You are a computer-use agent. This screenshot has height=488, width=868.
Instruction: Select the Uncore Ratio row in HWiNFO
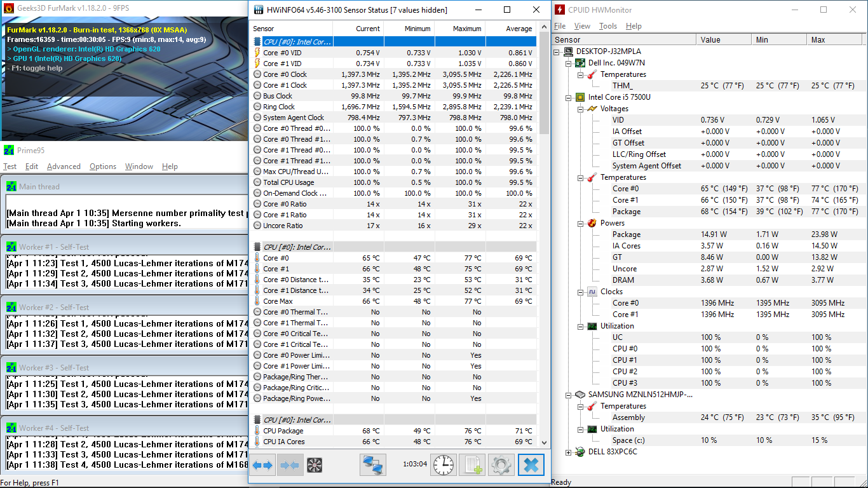click(x=394, y=226)
